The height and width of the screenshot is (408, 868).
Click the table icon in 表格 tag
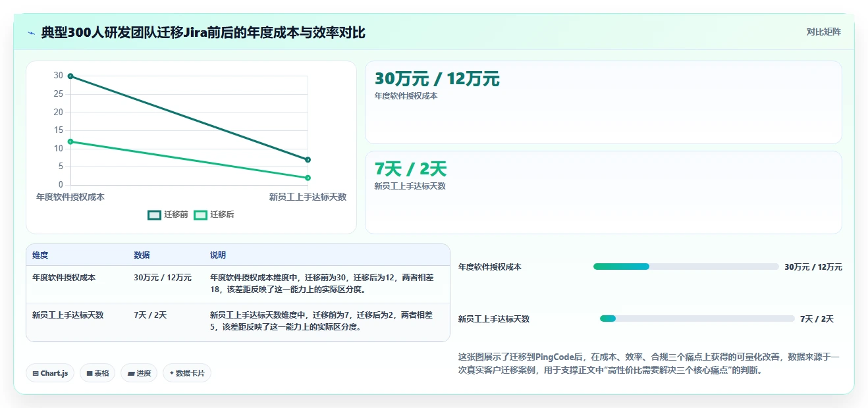89,373
